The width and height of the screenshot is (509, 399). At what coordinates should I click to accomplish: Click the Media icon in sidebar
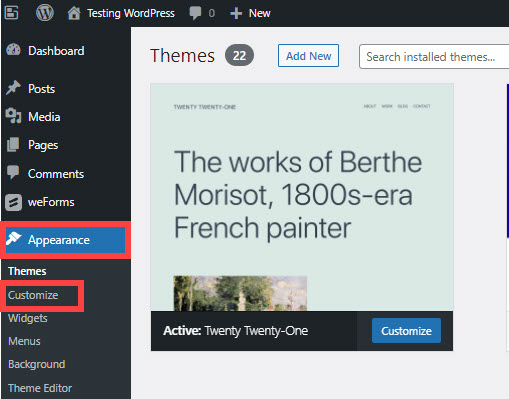[x=13, y=116]
